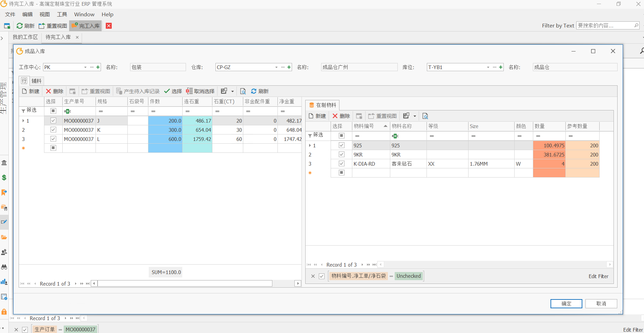Open the 工作中心 dropdown showing PK
Screen dimensions: 644x333
pos(85,67)
